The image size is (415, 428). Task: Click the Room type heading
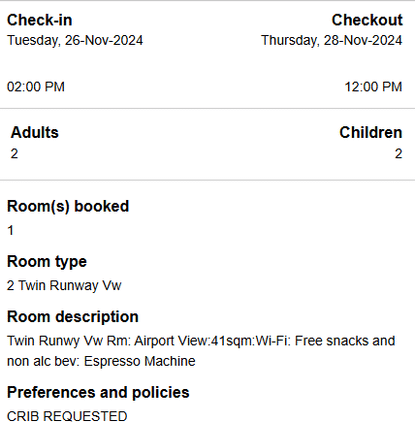pyautogui.click(x=47, y=262)
